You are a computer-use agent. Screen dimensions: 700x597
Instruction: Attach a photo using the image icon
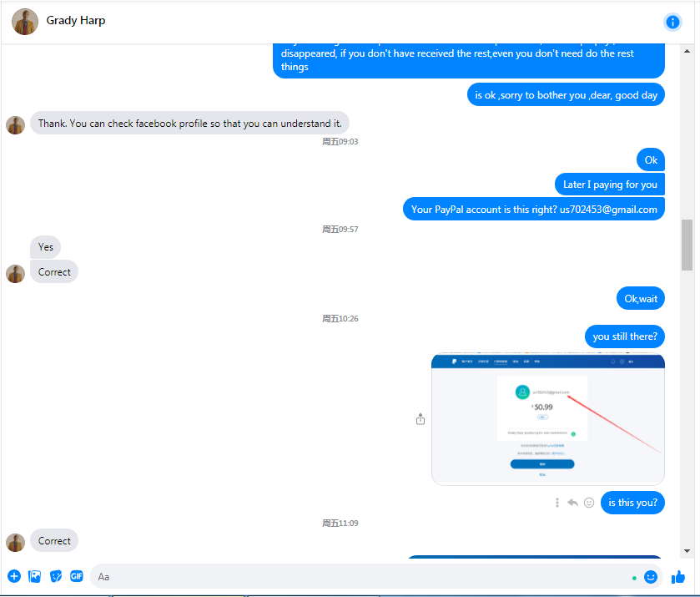click(x=34, y=576)
